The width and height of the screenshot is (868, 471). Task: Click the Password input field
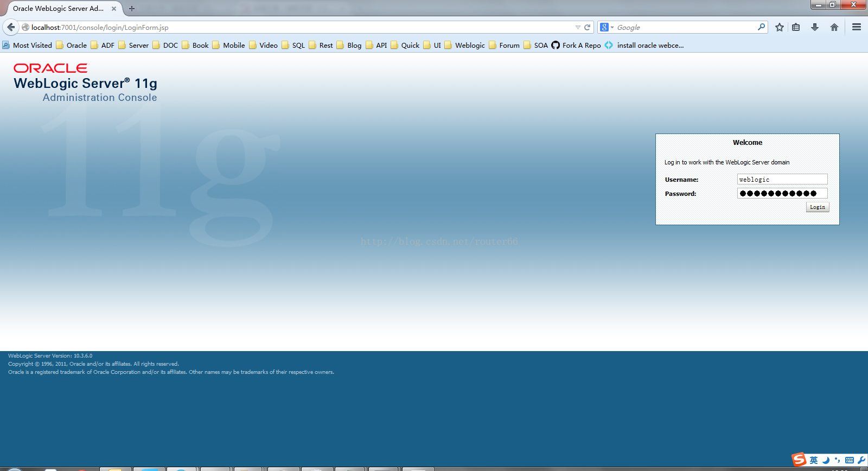pos(782,193)
